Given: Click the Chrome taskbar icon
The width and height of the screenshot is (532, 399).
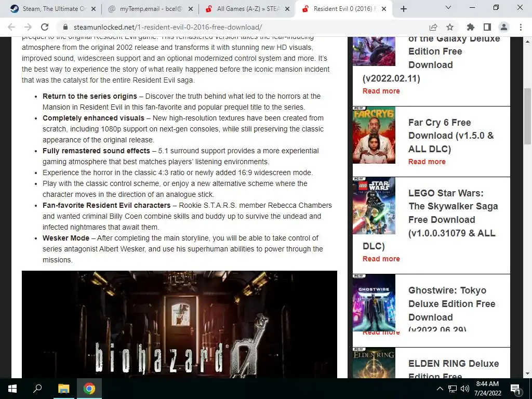Looking at the screenshot, I should point(89,389).
